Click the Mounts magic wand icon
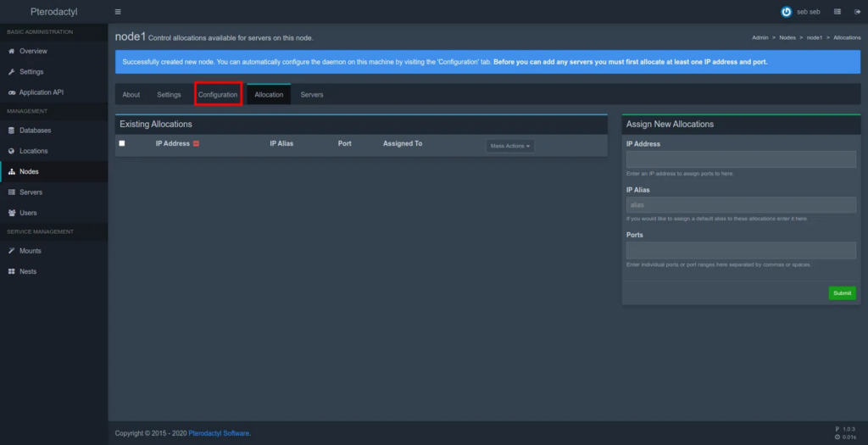 [12, 251]
